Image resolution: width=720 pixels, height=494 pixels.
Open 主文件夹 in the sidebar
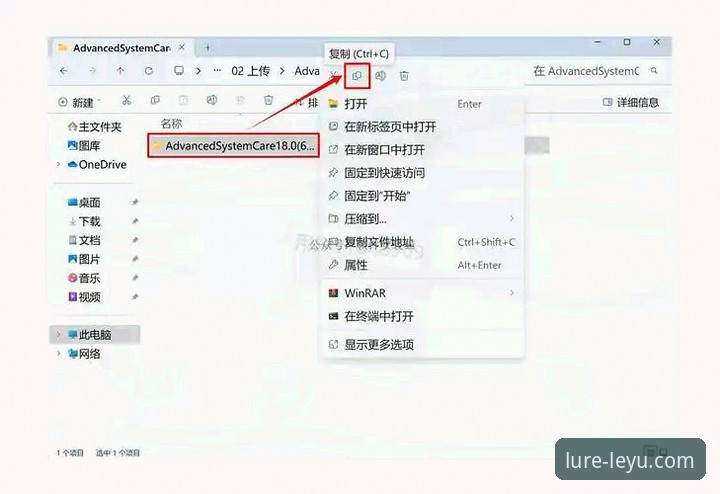pyautogui.click(x=95, y=127)
